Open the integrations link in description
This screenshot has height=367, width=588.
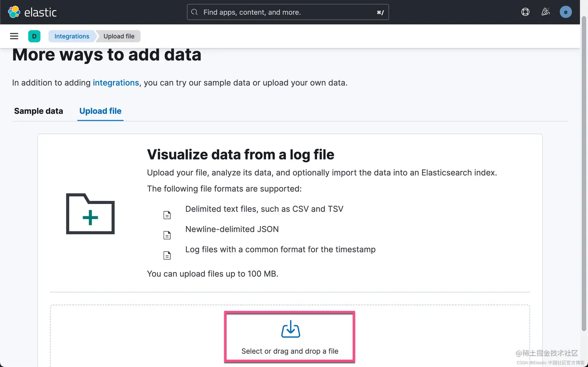pos(116,83)
